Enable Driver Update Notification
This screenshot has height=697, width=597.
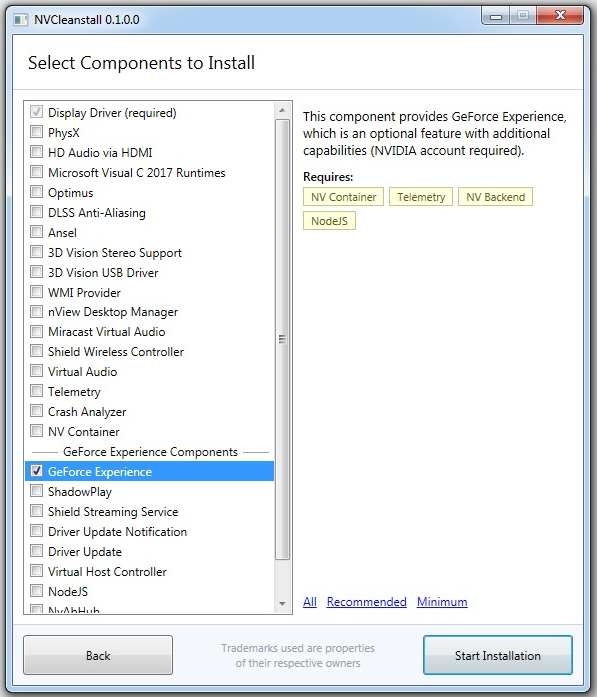pyautogui.click(x=36, y=531)
